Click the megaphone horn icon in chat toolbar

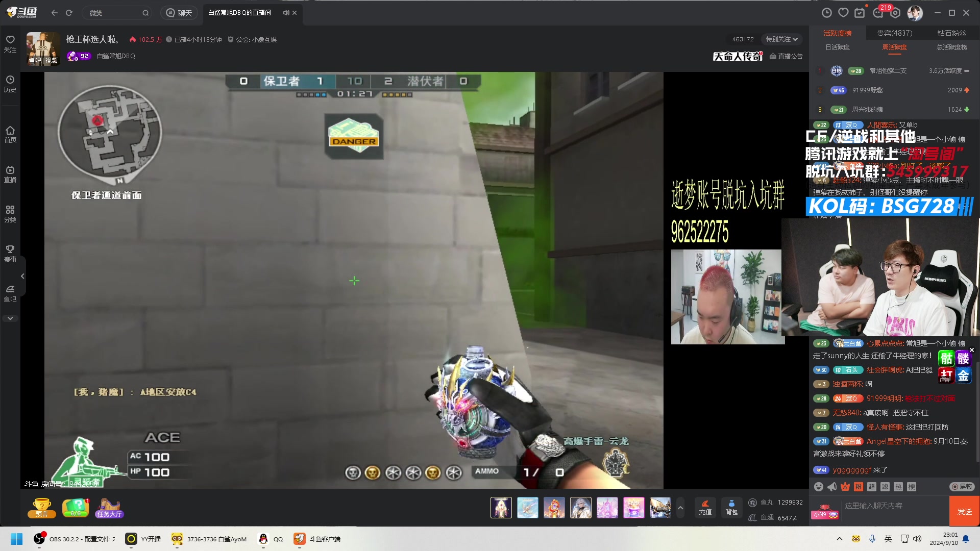click(x=832, y=487)
